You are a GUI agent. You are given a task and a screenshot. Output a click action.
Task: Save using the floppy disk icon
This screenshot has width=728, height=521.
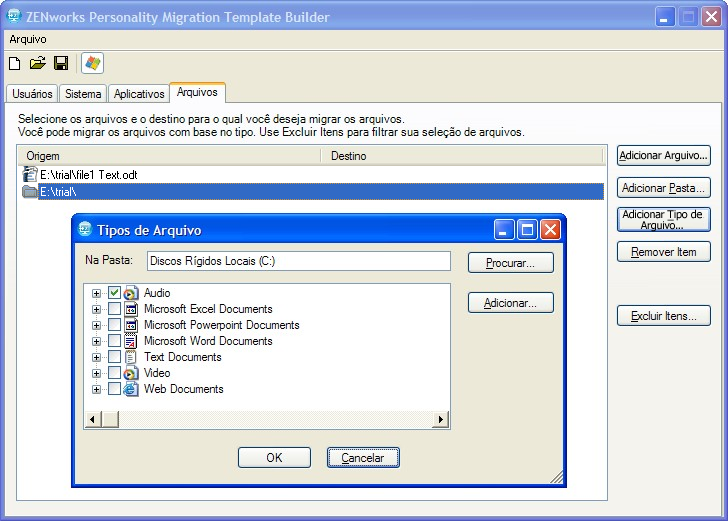[61, 63]
